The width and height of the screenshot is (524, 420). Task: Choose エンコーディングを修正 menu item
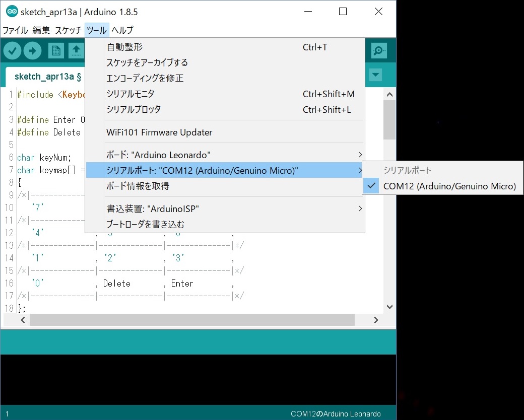225,78
